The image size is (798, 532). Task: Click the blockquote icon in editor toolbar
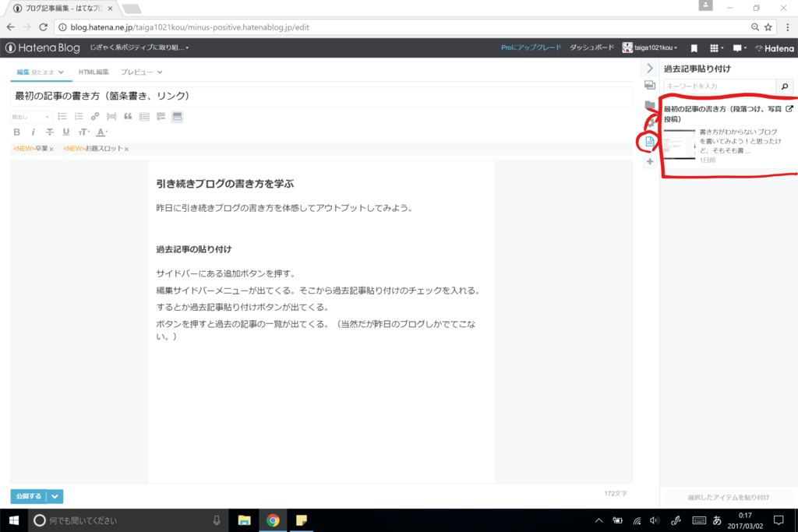coord(129,115)
